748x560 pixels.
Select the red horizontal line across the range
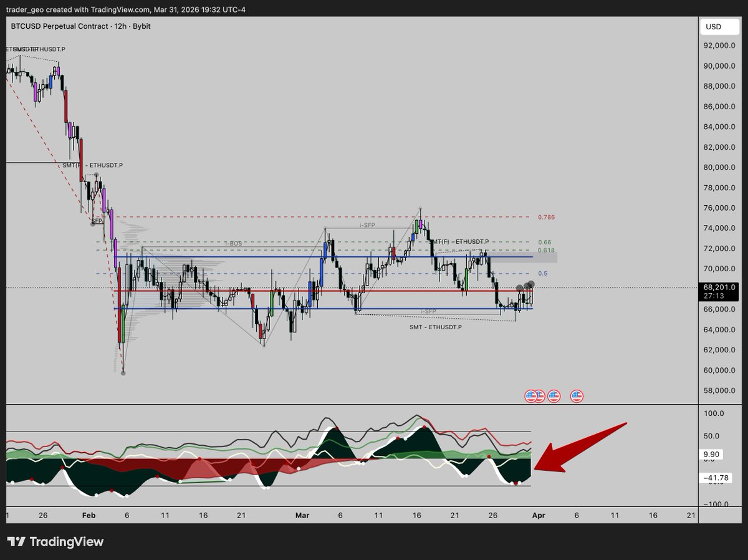[324, 291]
